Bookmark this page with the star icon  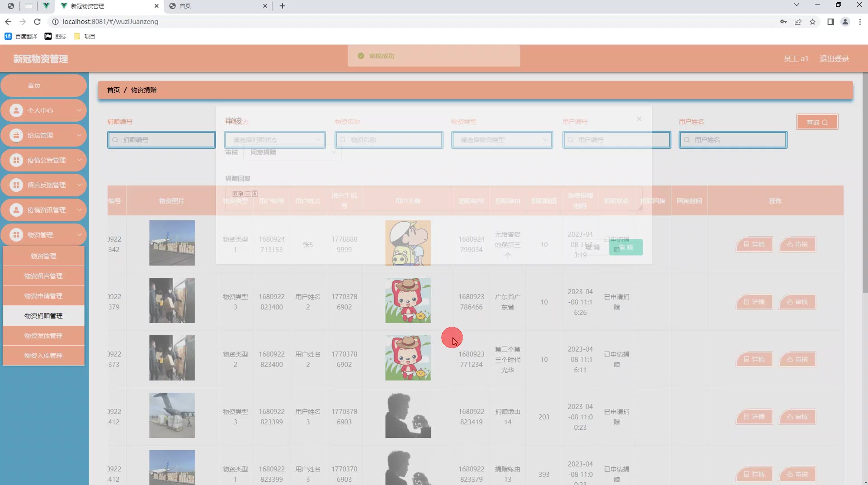point(812,22)
